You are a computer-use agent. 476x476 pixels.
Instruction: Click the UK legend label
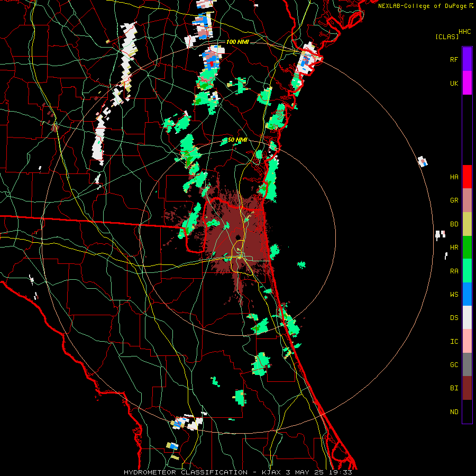(x=454, y=83)
